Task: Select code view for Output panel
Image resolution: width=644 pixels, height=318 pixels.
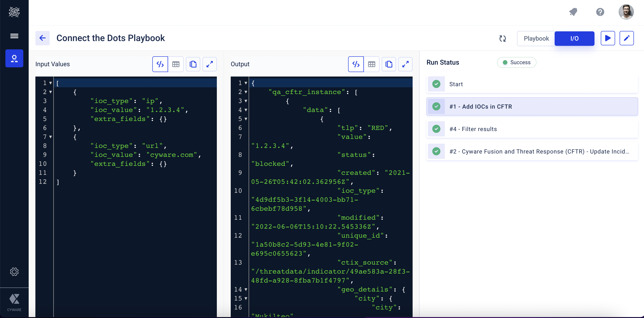Action: tap(356, 64)
